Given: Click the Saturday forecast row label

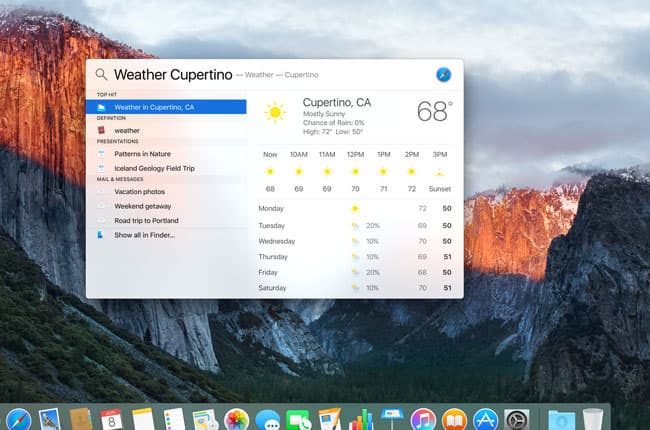Looking at the screenshot, I should click(272, 288).
